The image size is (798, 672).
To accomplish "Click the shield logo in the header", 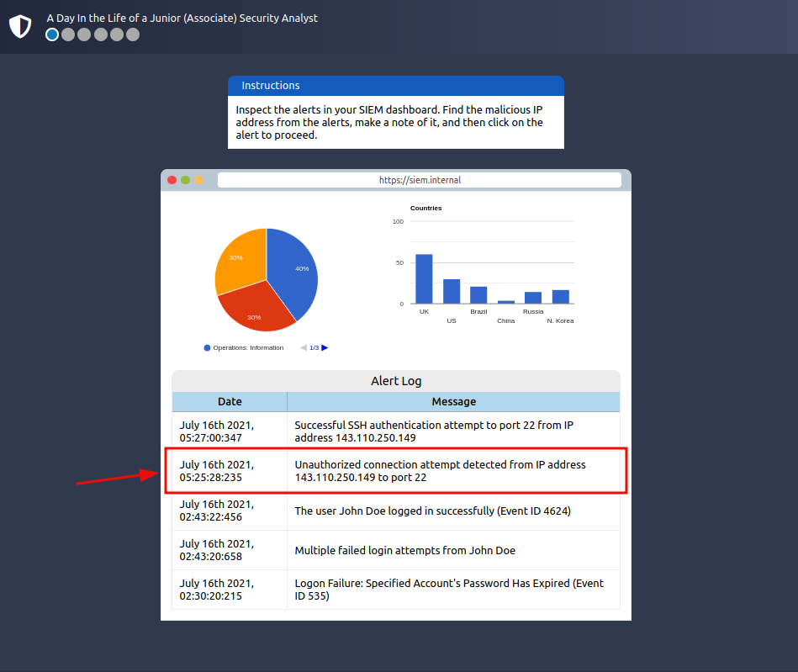I will click(20, 26).
